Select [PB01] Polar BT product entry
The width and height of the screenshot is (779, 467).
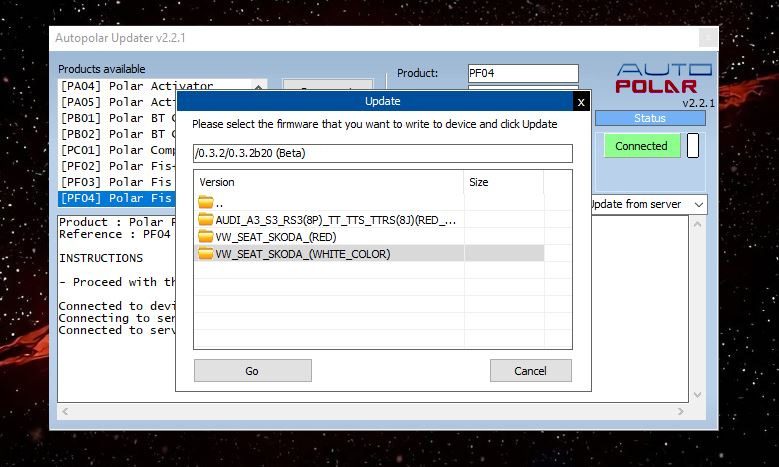[x=117, y=118]
